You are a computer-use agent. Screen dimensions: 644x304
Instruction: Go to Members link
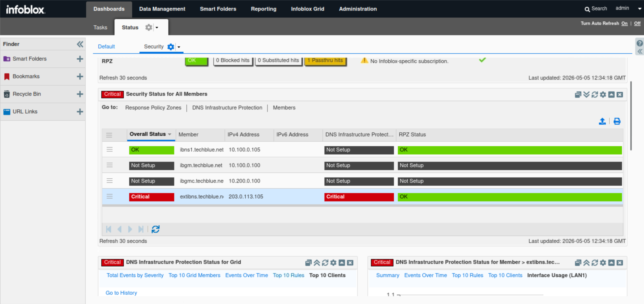click(284, 108)
